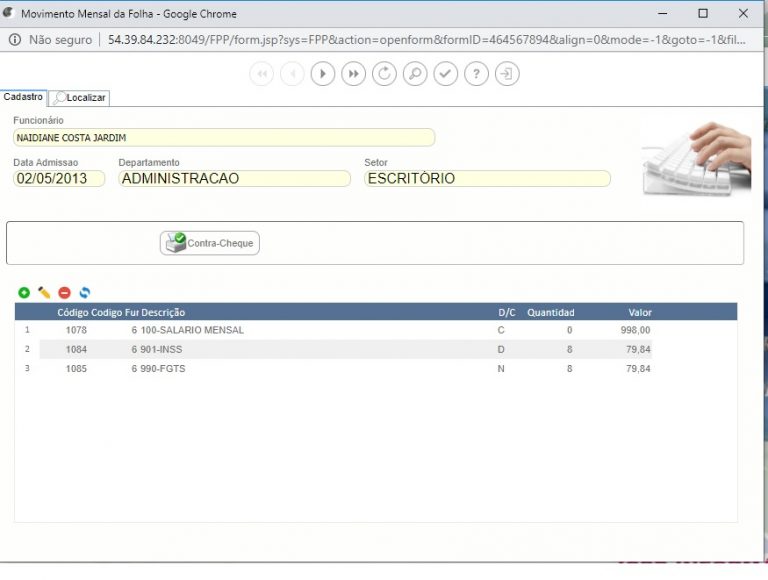Switch to the Localizar tab
Screen dimensions: 768x580
[80, 98]
